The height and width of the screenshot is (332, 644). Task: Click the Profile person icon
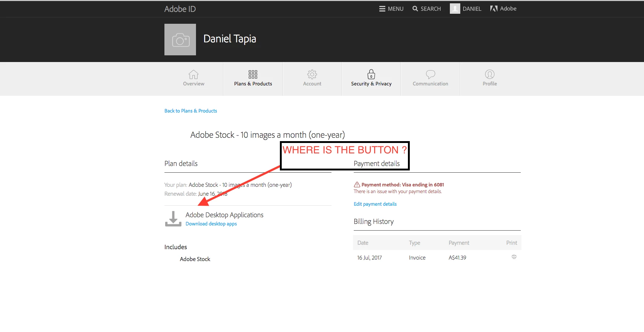pos(490,74)
